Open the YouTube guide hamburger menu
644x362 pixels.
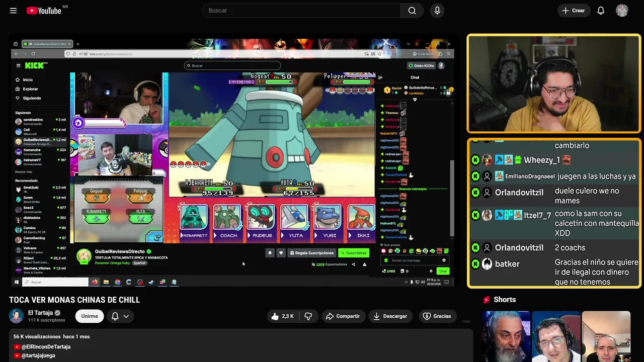(x=14, y=11)
